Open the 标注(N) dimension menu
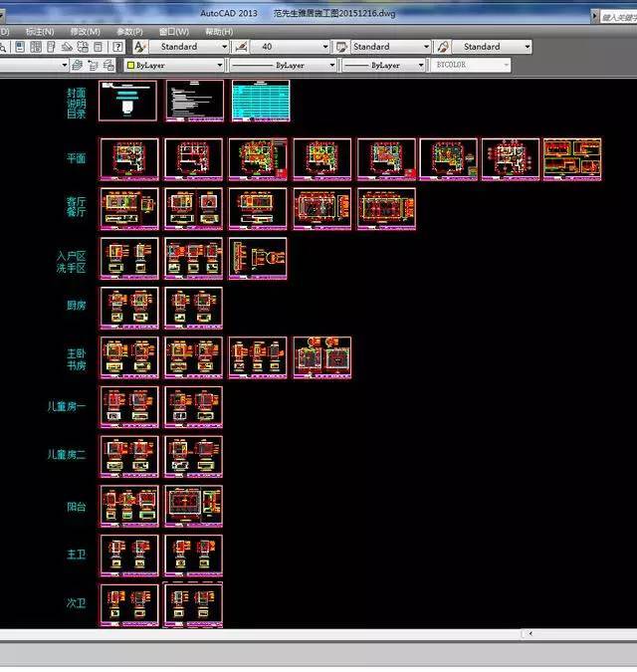This screenshot has height=672, width=637. 41,31
